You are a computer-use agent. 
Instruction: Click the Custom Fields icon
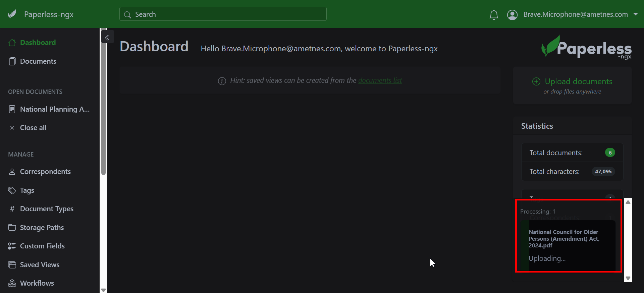click(x=12, y=246)
